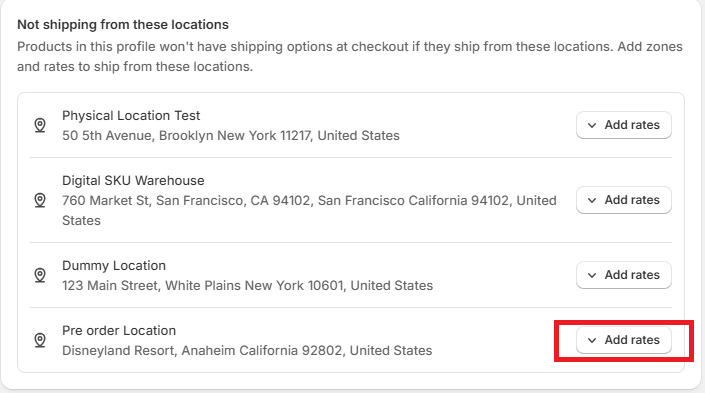Click chevron in Dummy Location Add rates

coord(592,275)
